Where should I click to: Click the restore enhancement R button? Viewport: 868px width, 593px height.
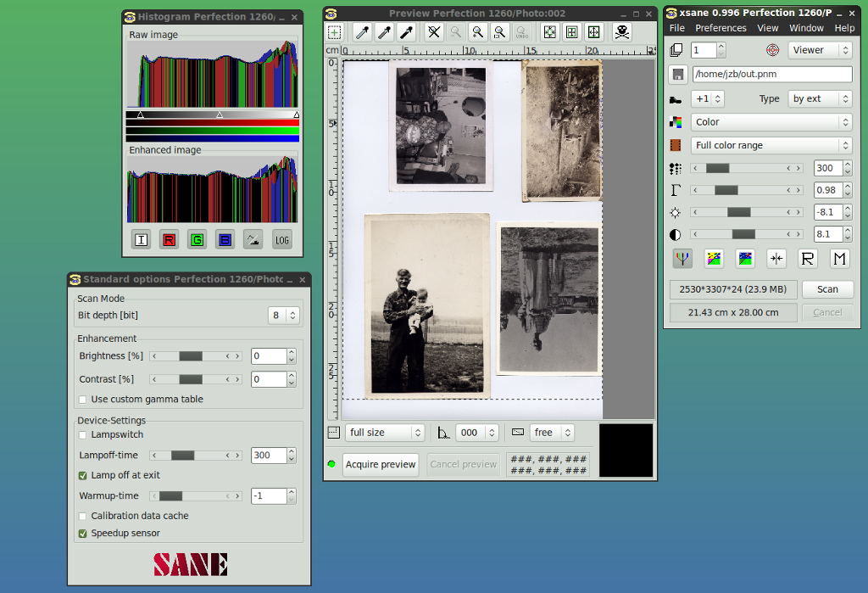pyautogui.click(x=808, y=259)
